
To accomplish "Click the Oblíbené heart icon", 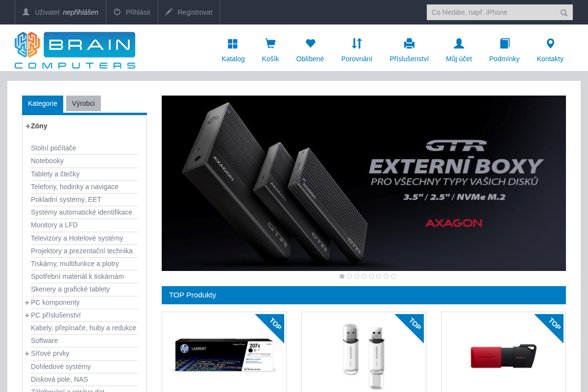I will (310, 44).
